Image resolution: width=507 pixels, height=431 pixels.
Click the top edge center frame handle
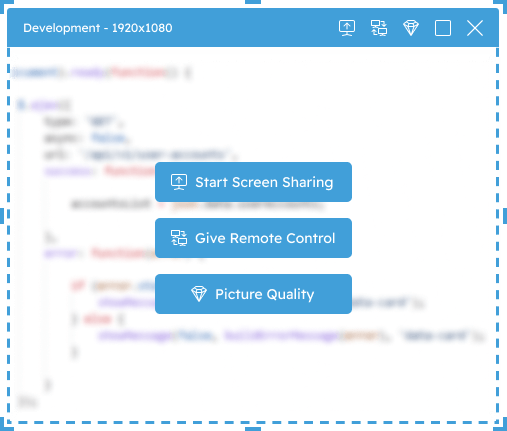pyautogui.click(x=253, y=2)
